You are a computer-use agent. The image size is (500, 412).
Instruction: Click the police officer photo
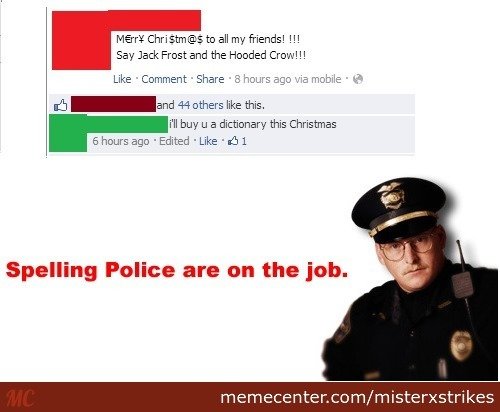coord(411,279)
